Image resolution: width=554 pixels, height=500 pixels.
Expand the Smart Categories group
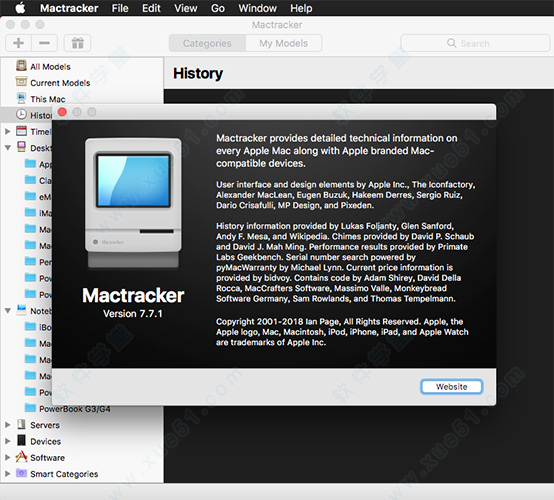[x=7, y=473]
